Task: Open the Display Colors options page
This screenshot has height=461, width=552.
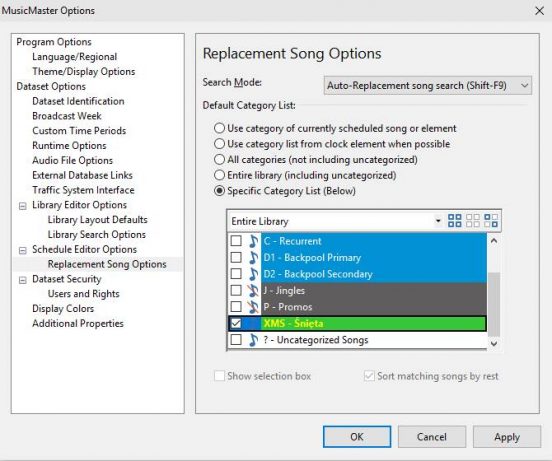Action: tap(63, 309)
